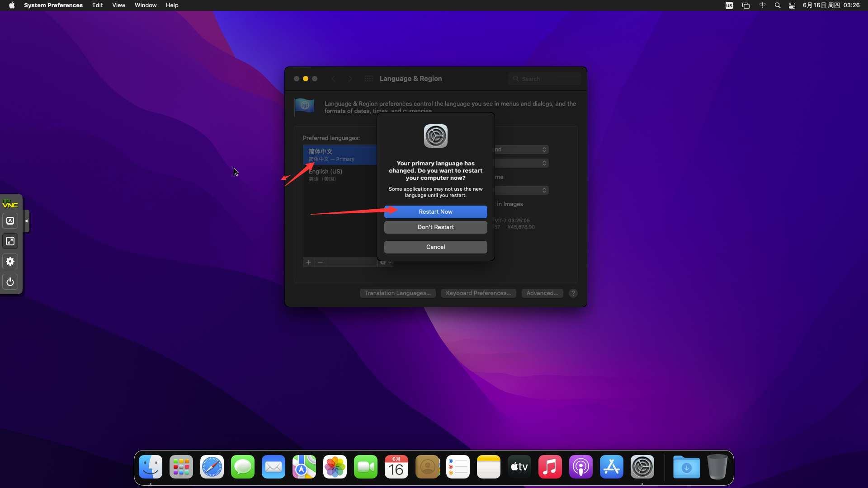Click Restart Now in the dialog

point(435,212)
